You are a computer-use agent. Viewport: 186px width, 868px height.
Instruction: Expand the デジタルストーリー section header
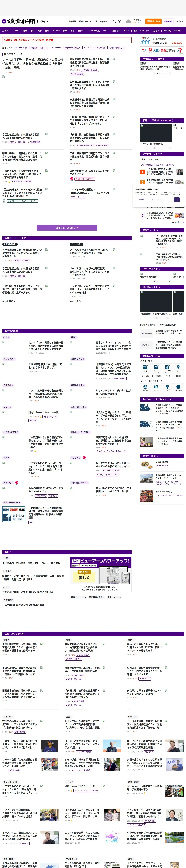pyautogui.click(x=162, y=120)
